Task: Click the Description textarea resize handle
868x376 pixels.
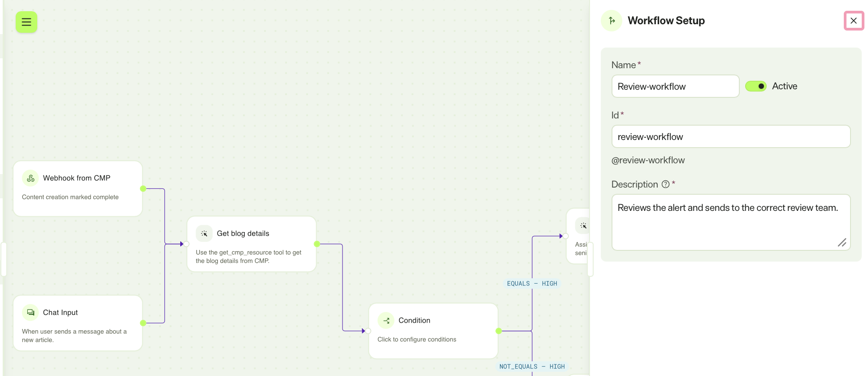Action: [842, 243]
